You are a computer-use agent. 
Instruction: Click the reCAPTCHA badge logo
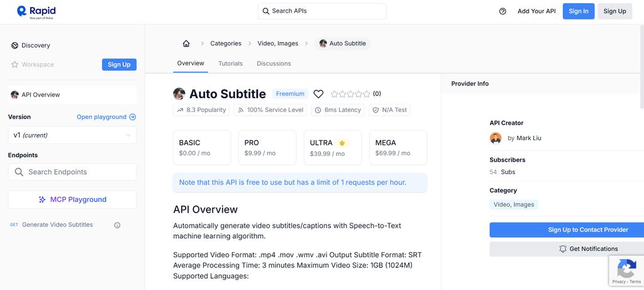(x=627, y=268)
